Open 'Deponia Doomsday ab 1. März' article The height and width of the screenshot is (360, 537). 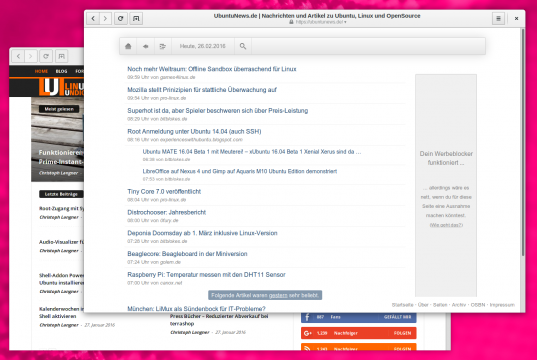202,233
